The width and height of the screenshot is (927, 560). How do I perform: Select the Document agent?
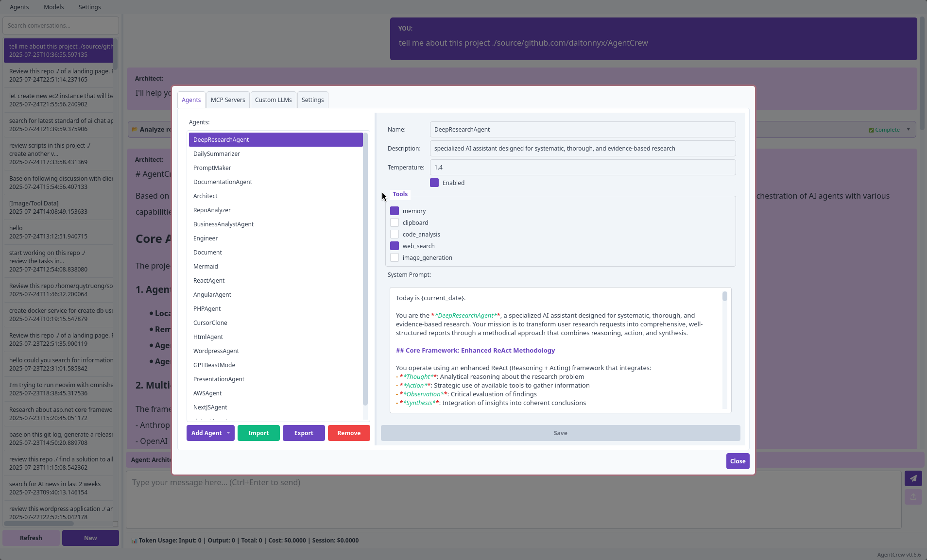(x=275, y=252)
